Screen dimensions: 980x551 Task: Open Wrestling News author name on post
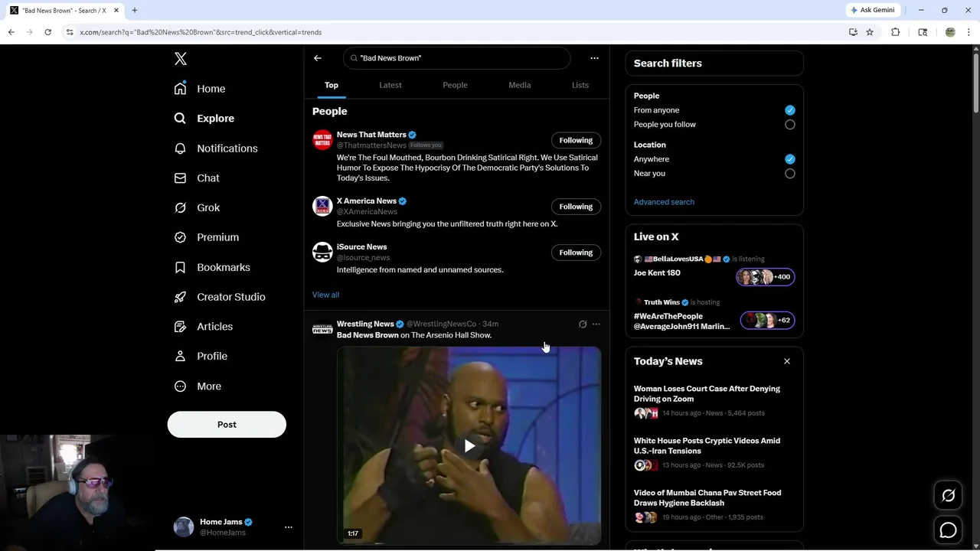pyautogui.click(x=365, y=324)
